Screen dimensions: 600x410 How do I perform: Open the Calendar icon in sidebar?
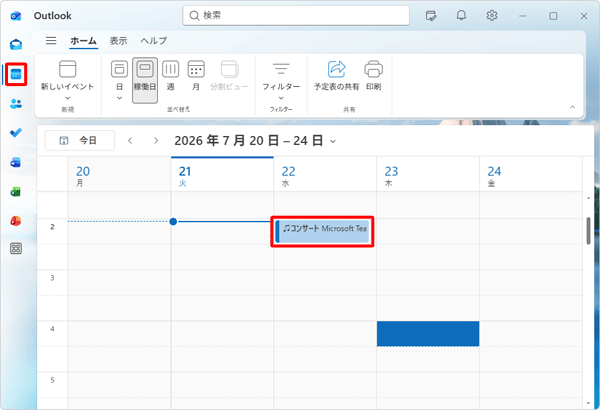(16, 74)
